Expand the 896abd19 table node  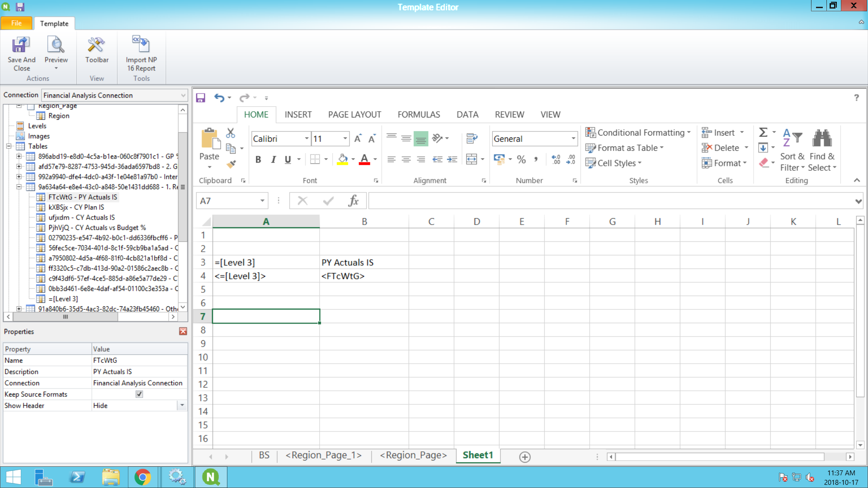(x=19, y=156)
